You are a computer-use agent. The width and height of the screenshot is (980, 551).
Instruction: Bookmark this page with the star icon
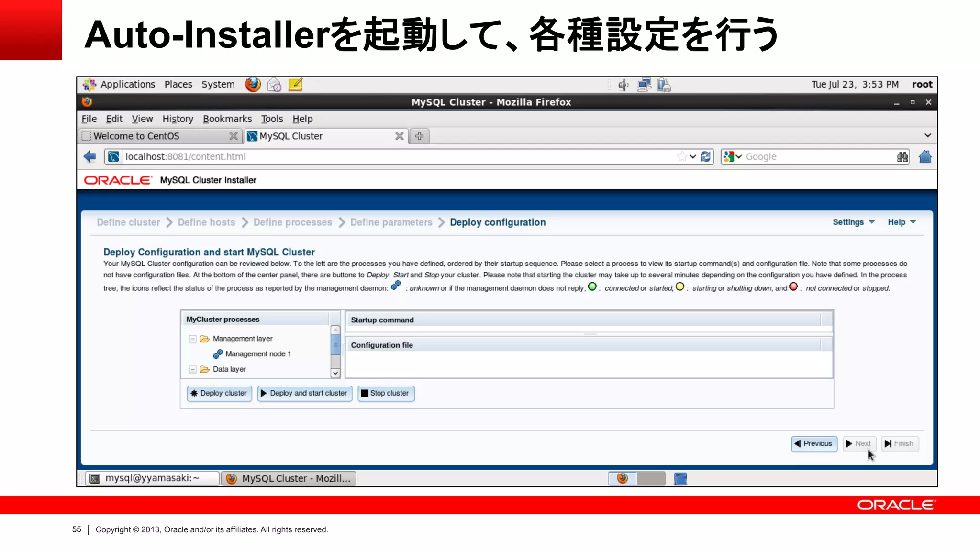point(682,156)
